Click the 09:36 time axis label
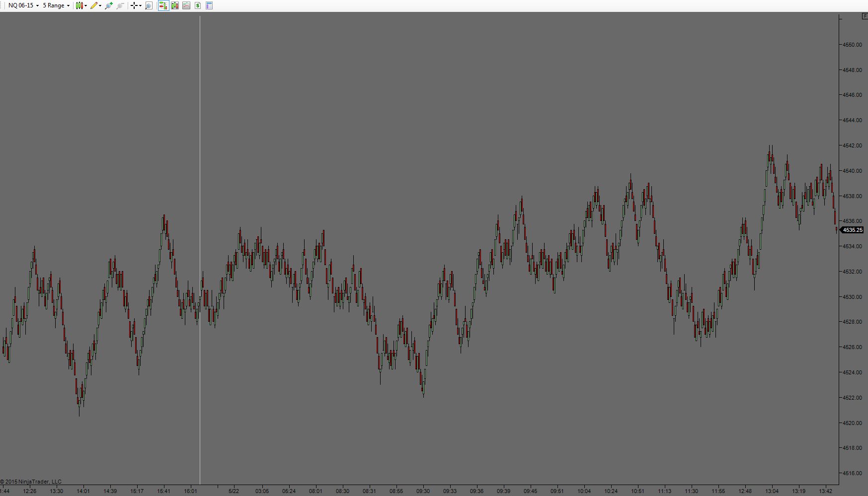Screen dimensions: 868x496 pyautogui.click(x=477, y=491)
